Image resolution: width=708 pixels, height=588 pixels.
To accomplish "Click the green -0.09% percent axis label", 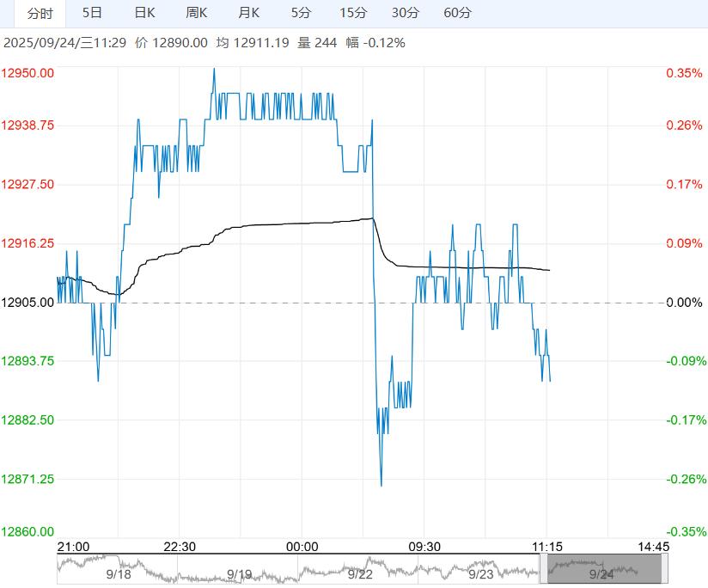I will tap(686, 361).
